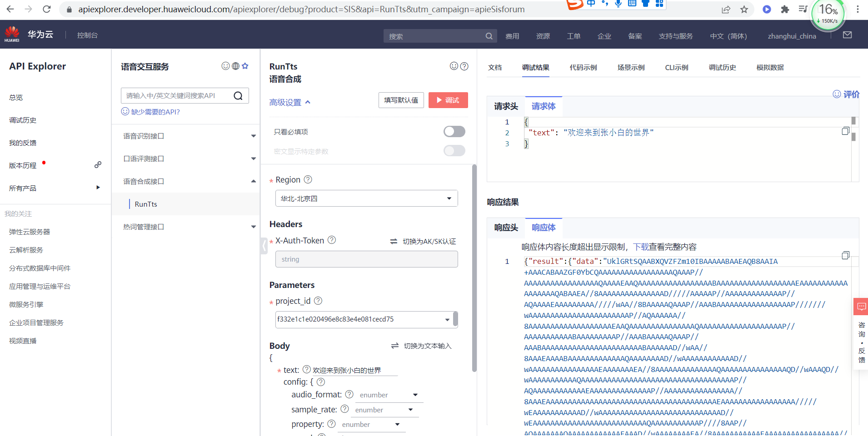This screenshot has width=868, height=436.
Task: Switch to the 代码示例 tab
Action: pyautogui.click(x=583, y=68)
